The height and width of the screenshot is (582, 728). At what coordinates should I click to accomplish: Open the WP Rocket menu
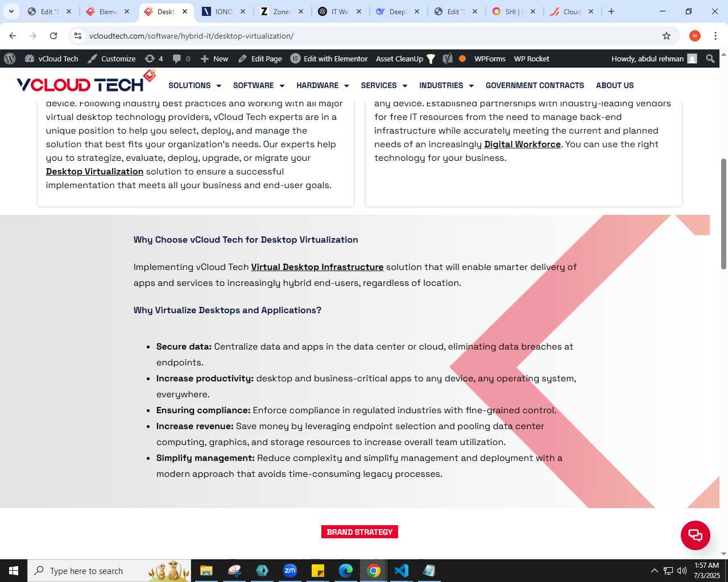click(532, 59)
